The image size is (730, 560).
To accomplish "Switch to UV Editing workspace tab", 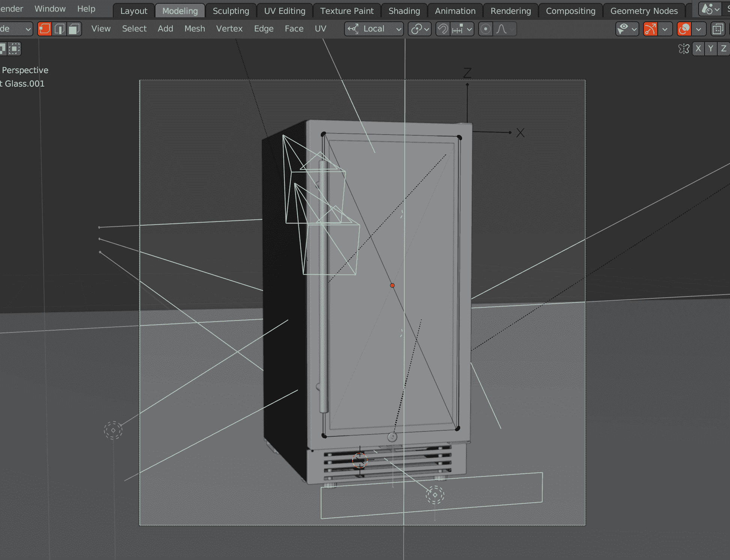I will pyautogui.click(x=284, y=11).
